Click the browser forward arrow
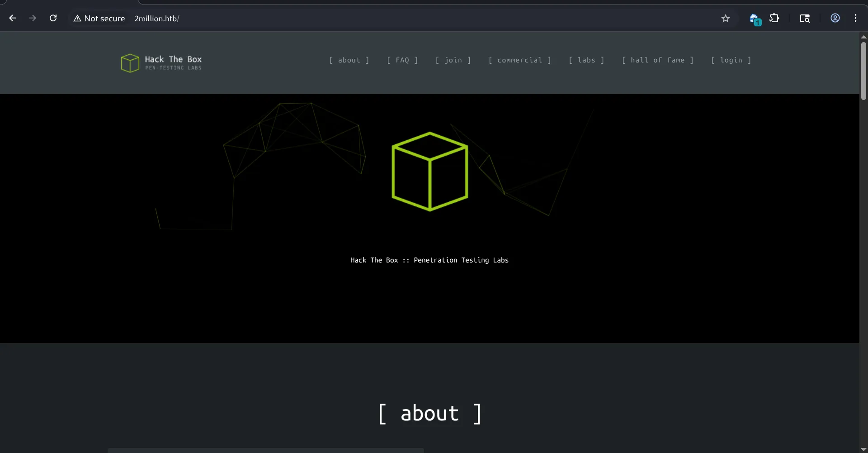Image resolution: width=868 pixels, height=453 pixels. pyautogui.click(x=33, y=18)
